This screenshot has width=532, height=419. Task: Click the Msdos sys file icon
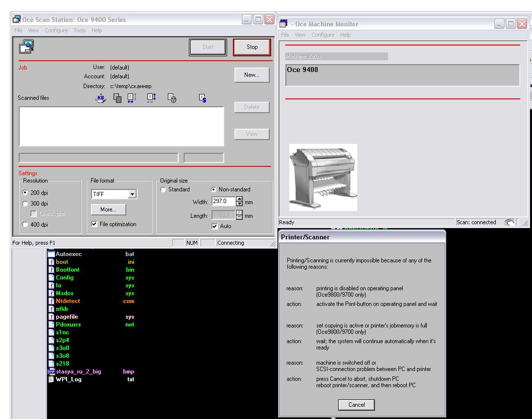point(51,293)
